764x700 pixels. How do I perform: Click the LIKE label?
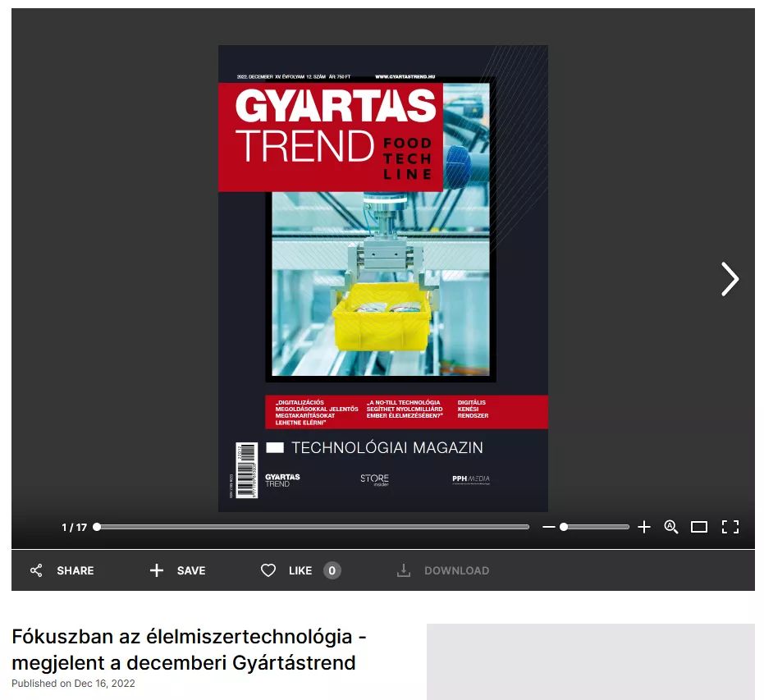300,570
